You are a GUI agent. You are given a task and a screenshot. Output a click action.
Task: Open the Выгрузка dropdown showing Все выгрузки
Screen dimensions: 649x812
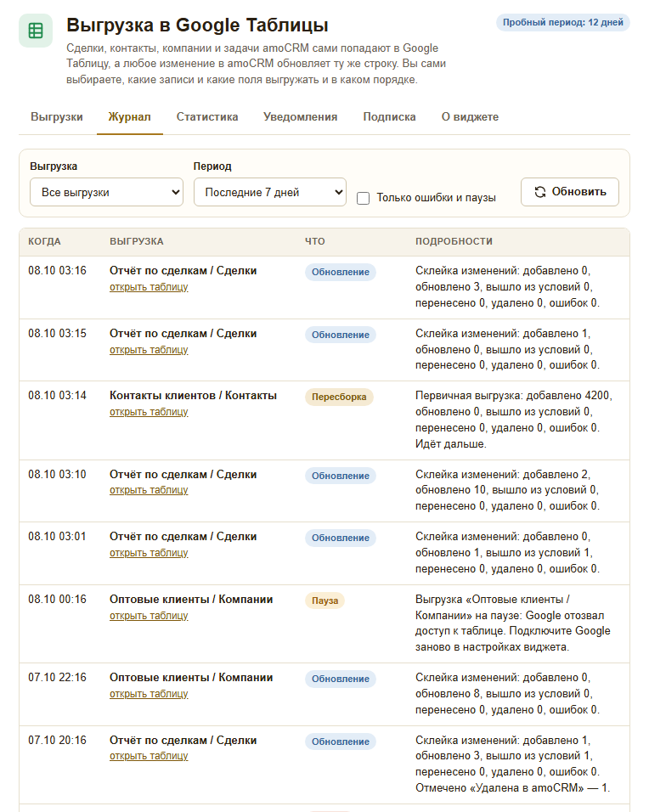point(107,192)
